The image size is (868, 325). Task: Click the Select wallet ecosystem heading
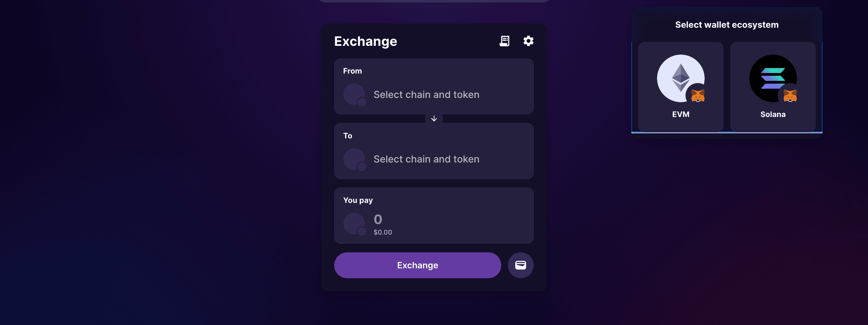coord(726,25)
